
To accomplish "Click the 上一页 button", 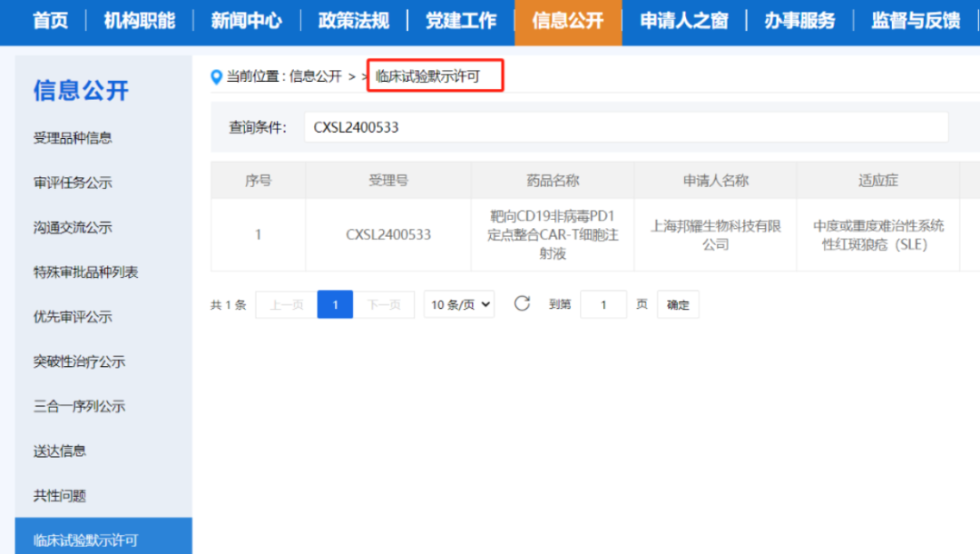I will 286,304.
